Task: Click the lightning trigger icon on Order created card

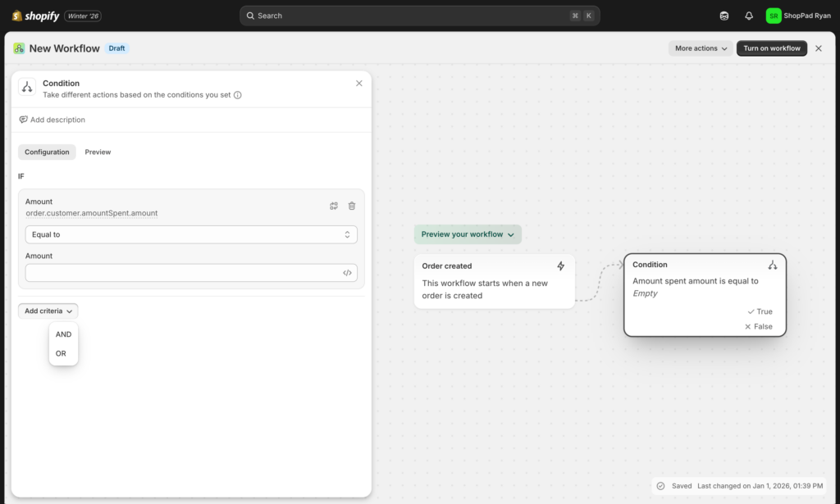Action: [x=560, y=266]
